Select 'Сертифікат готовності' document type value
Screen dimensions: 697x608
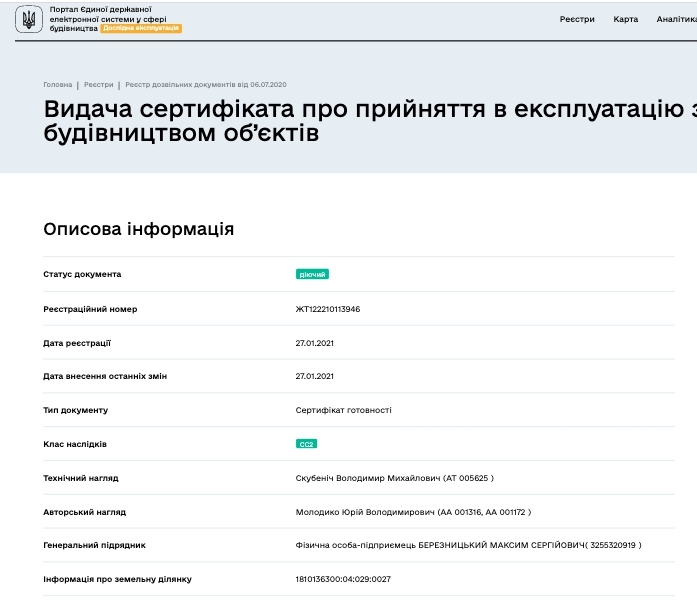(x=344, y=410)
